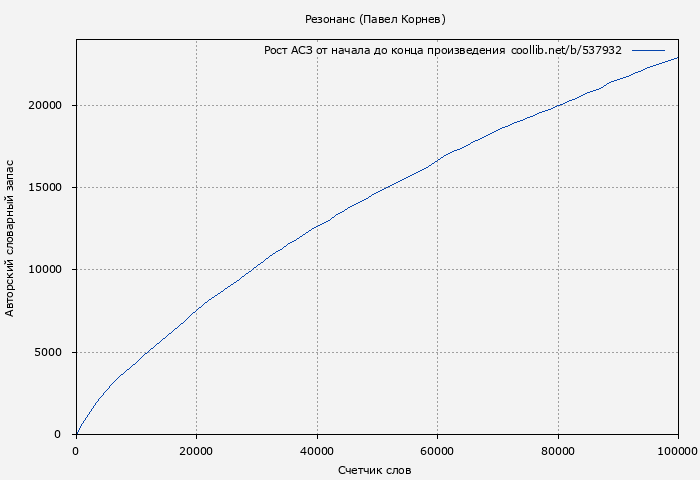Open the coollib.net/b/537932 link in legend
This screenshot has height=480, width=700.
tap(566, 50)
